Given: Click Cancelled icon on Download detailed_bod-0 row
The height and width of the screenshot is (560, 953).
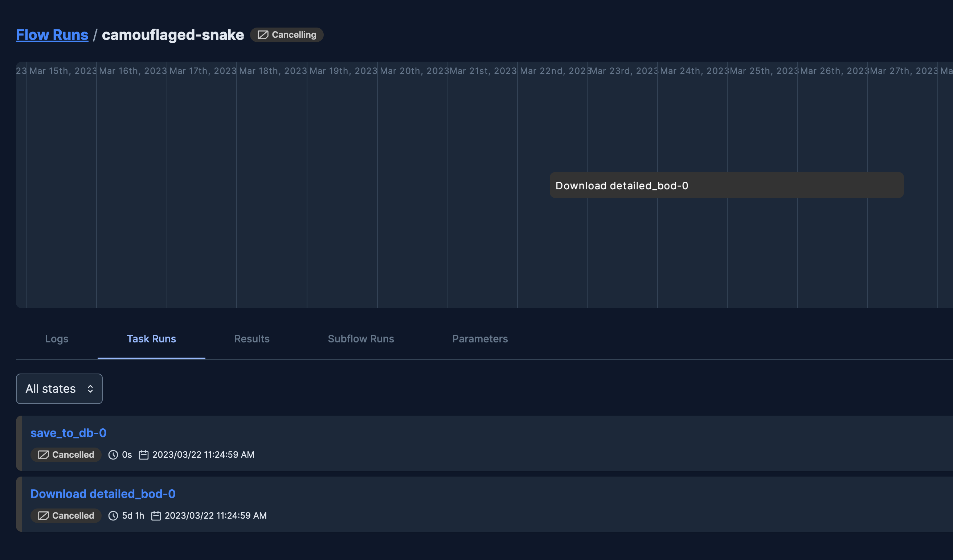Looking at the screenshot, I should point(44,515).
